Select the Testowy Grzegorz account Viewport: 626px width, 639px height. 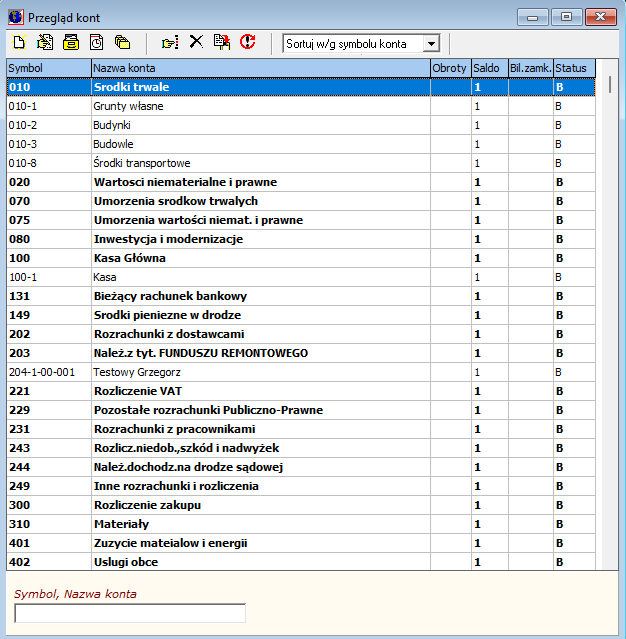301,372
